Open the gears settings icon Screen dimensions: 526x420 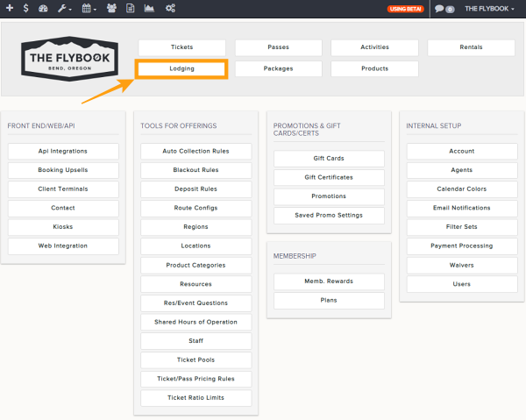pos(170,8)
